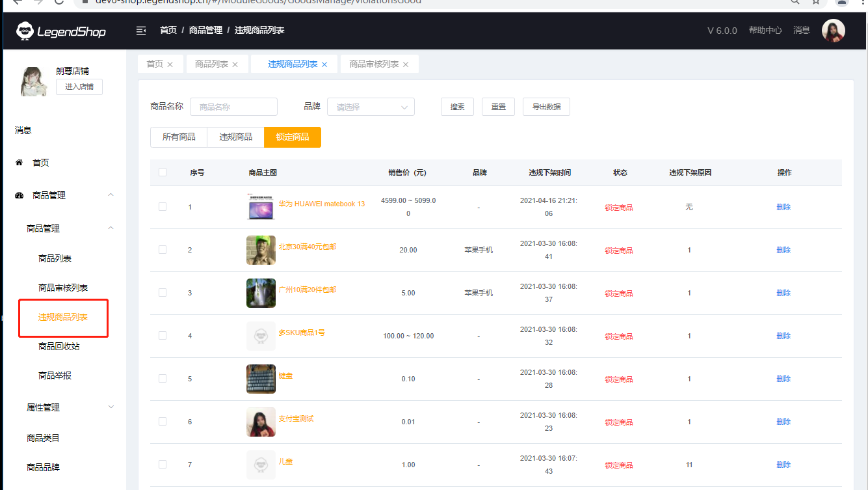Switch to the 违规商品 filter tab
Viewport: 868px width, 490px height.
point(235,137)
